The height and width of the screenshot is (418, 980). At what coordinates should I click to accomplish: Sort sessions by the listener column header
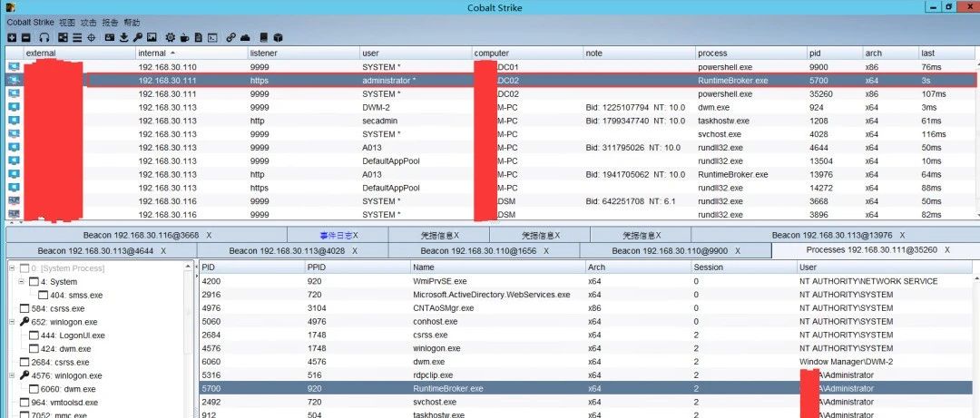pos(303,53)
